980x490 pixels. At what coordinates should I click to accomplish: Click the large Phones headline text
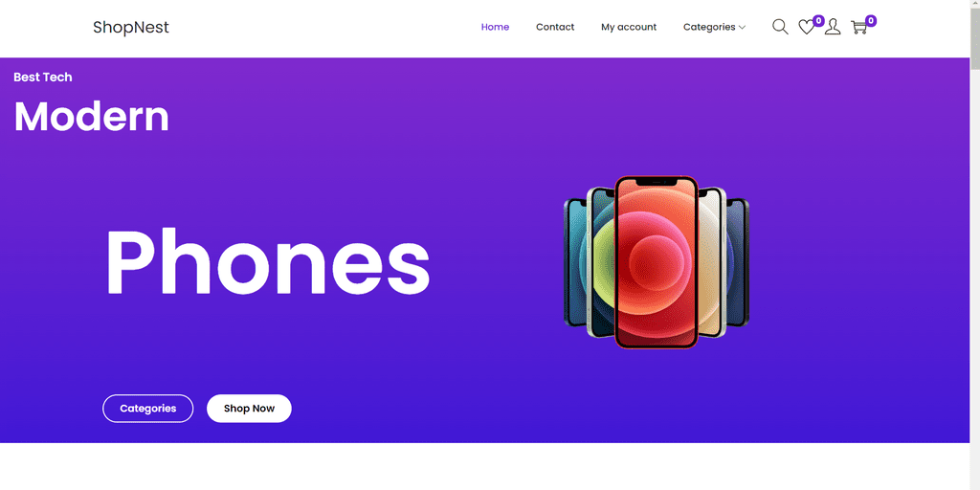pyautogui.click(x=268, y=261)
